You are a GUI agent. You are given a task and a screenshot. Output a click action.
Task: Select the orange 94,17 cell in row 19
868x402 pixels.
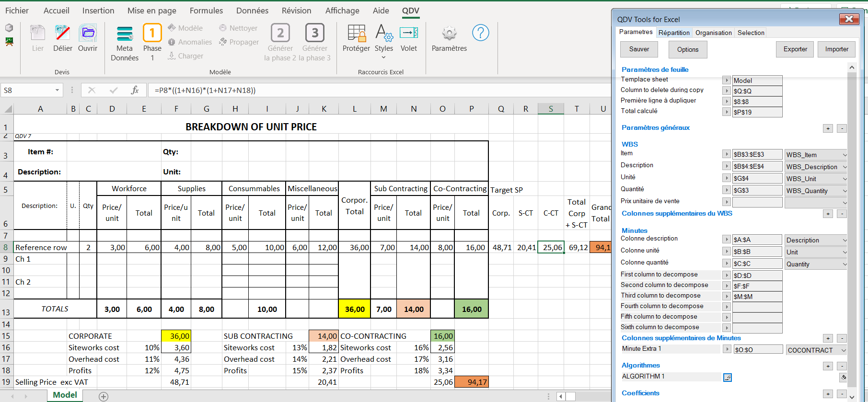tap(471, 382)
